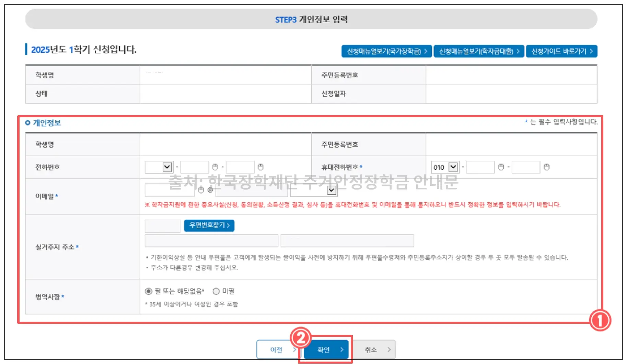The width and height of the screenshot is (627, 364).
Task: Open 신청매뉴얼보기(학자금대출) page
Action: coord(479,51)
